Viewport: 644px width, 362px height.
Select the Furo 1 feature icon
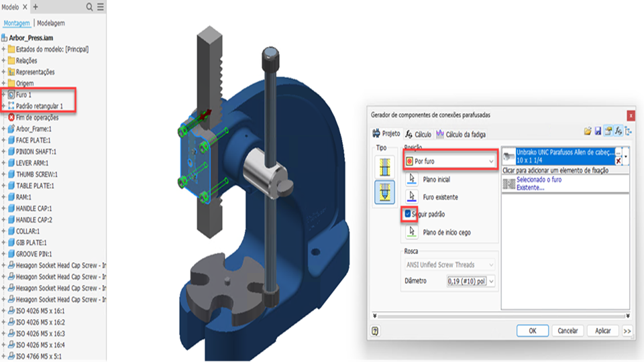click(x=11, y=95)
